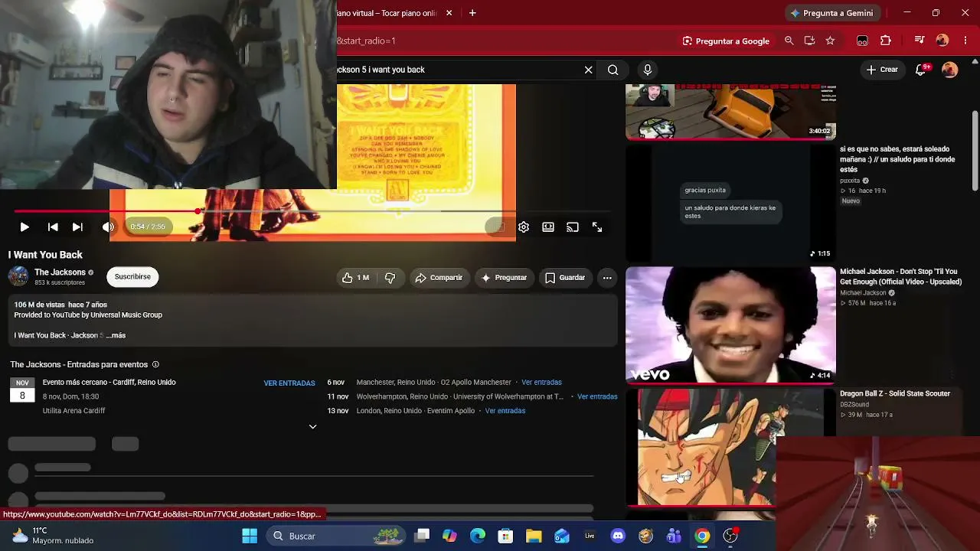The width and height of the screenshot is (980, 551).
Task: Open a new Chrome tab
Action: (x=472, y=13)
